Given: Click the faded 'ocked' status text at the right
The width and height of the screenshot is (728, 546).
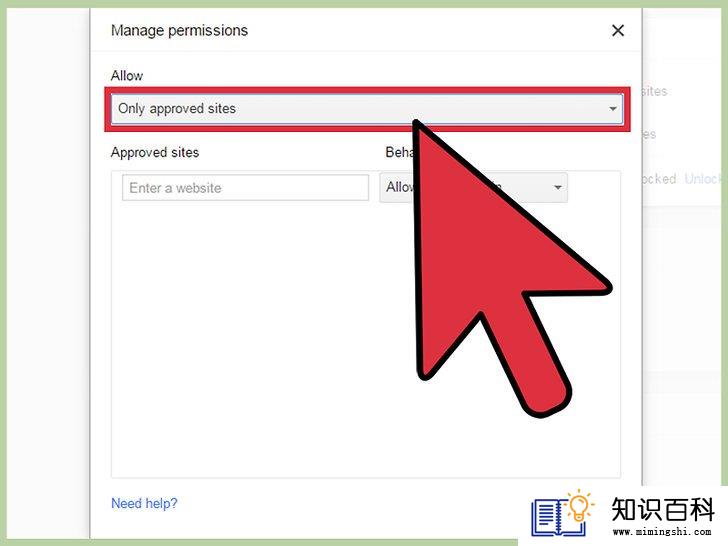Looking at the screenshot, I should pos(659,179).
